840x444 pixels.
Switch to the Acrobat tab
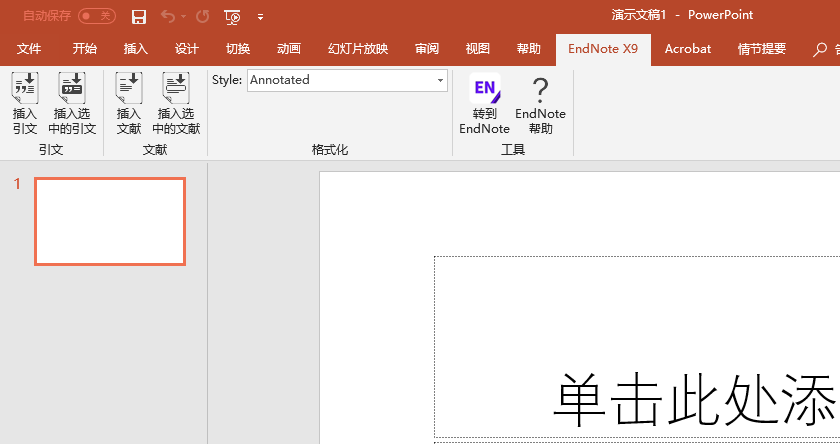coord(688,49)
